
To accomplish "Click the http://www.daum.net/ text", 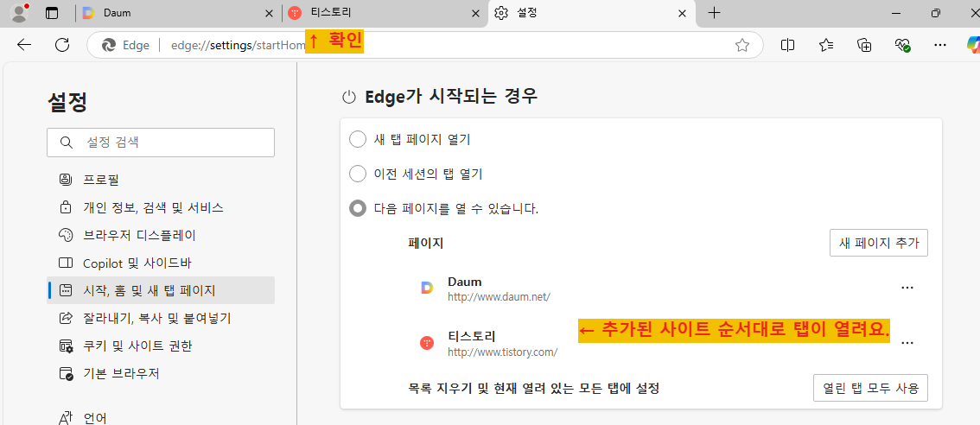I will click(499, 297).
